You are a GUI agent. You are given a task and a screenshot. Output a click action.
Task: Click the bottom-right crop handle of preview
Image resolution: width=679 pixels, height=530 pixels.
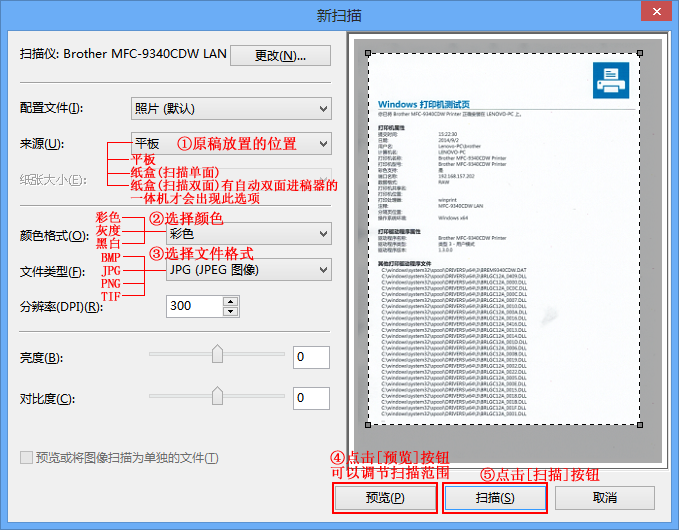point(640,425)
